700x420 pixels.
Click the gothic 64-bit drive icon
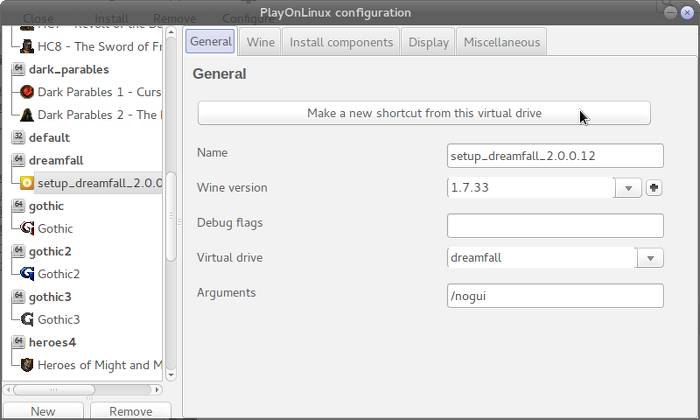coord(18,205)
